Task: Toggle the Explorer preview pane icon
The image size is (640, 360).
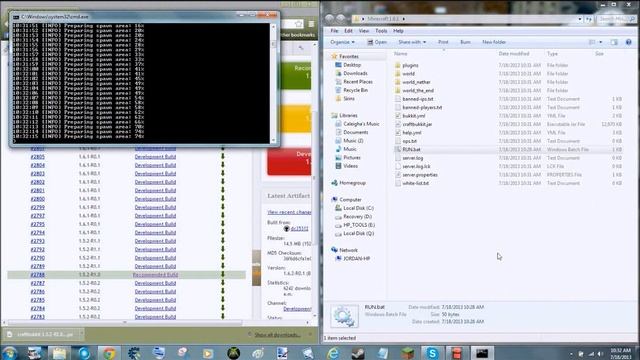Action: pos(614,42)
